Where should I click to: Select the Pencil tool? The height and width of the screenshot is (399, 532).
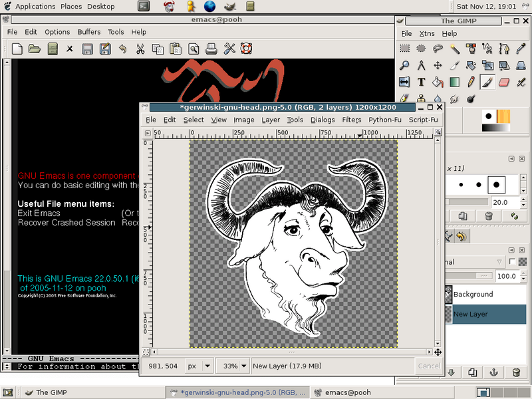(470, 82)
